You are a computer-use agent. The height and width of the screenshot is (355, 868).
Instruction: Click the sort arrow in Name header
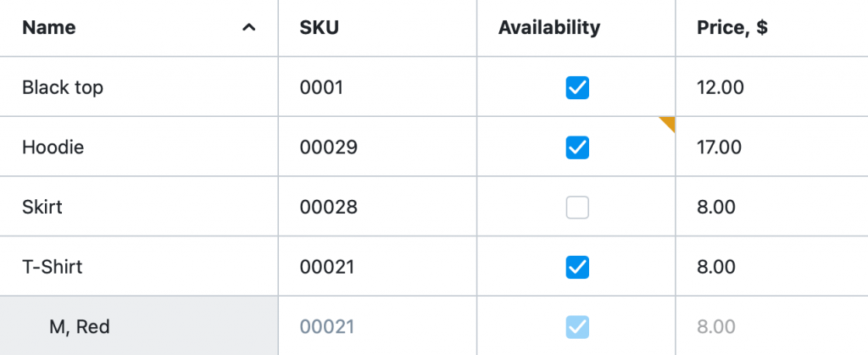tap(249, 28)
